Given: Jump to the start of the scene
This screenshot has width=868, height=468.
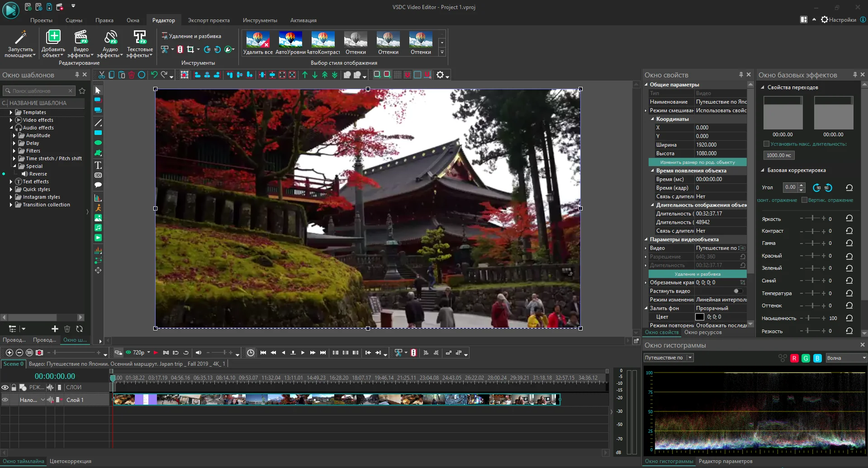Looking at the screenshot, I should coord(263,353).
